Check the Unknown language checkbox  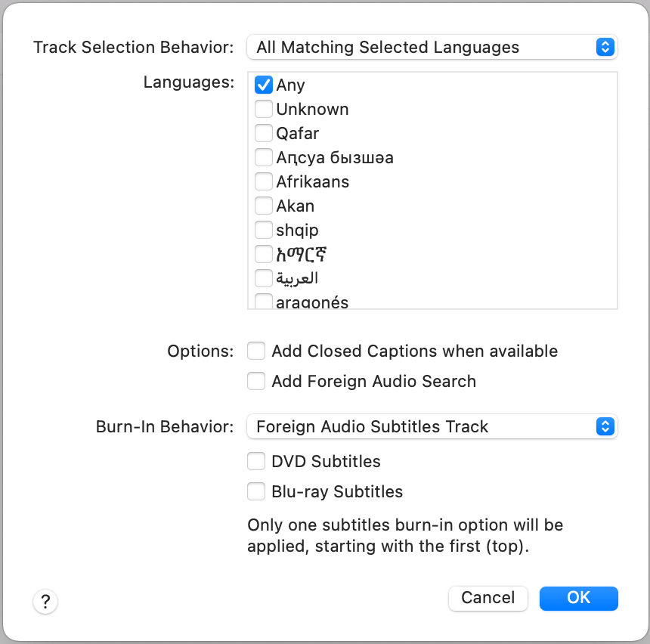pyautogui.click(x=264, y=109)
